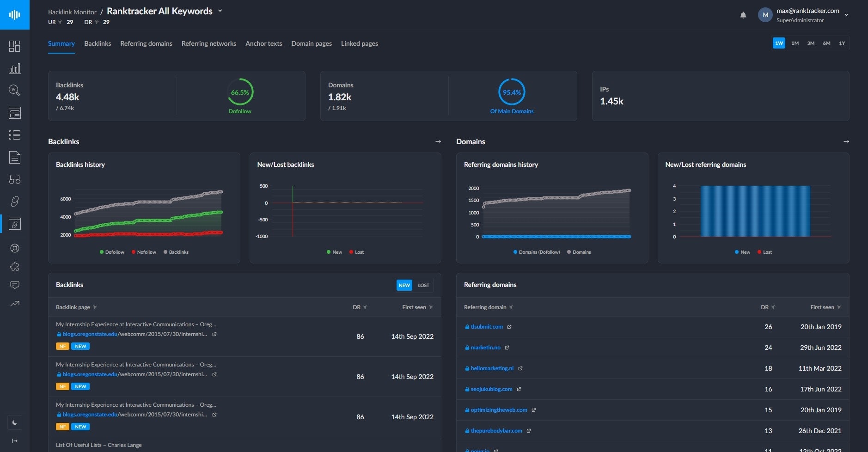Switch to the Backlinks tab
Image resolution: width=868 pixels, height=452 pixels.
98,43
